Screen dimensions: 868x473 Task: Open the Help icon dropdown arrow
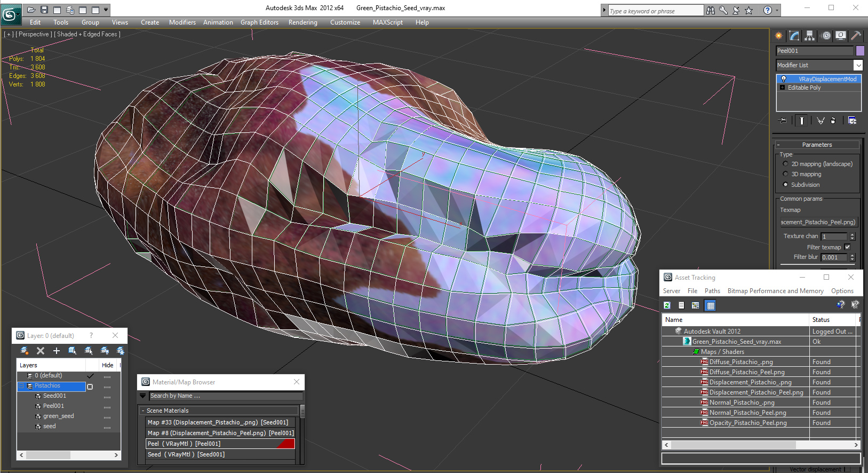coord(777,10)
